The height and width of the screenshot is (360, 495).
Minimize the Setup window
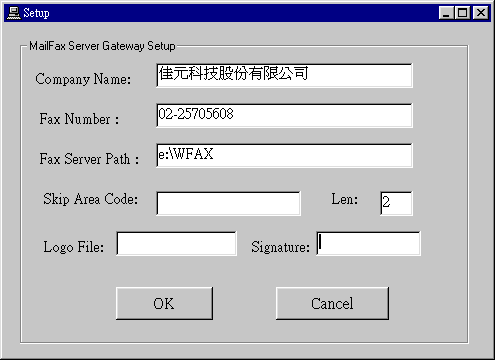click(x=446, y=13)
